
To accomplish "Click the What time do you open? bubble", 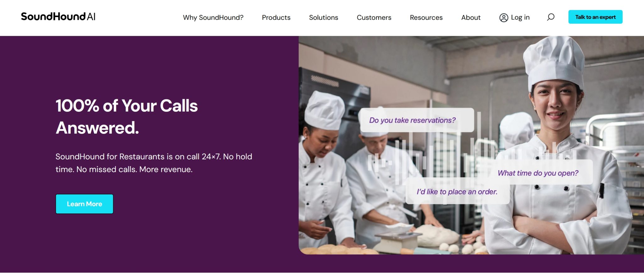I will click(538, 172).
